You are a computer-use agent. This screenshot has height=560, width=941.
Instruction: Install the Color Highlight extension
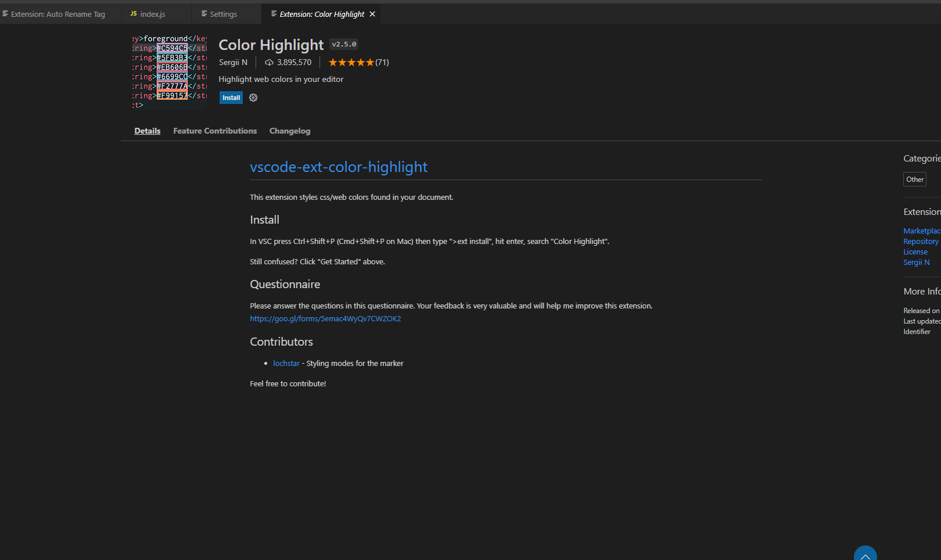tap(231, 98)
